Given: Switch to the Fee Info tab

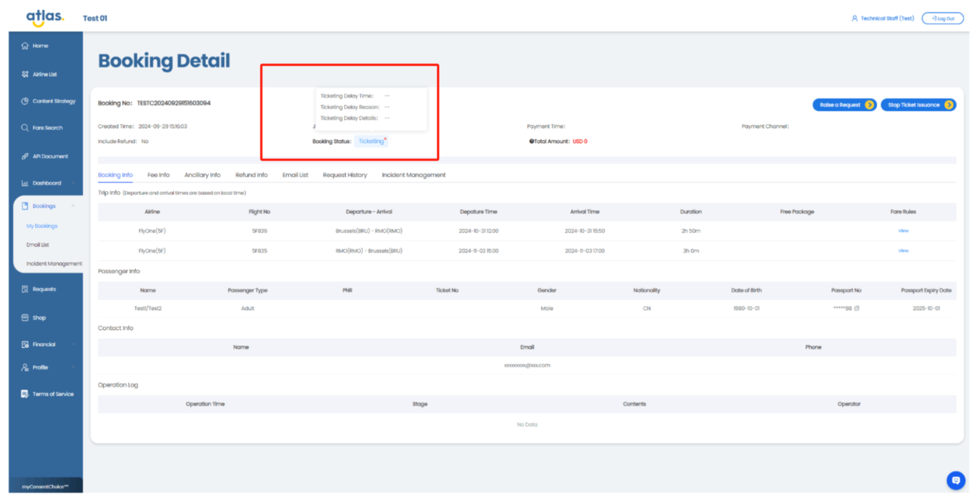Looking at the screenshot, I should click(x=158, y=175).
